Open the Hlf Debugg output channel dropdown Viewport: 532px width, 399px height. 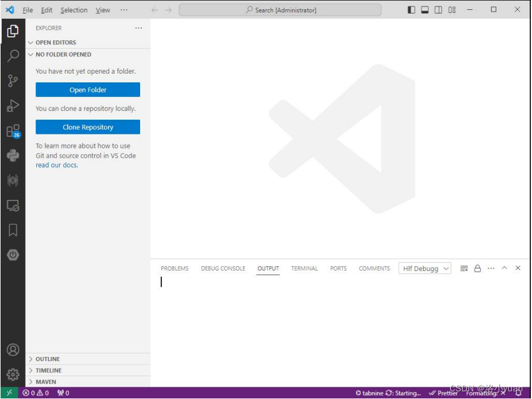(425, 268)
